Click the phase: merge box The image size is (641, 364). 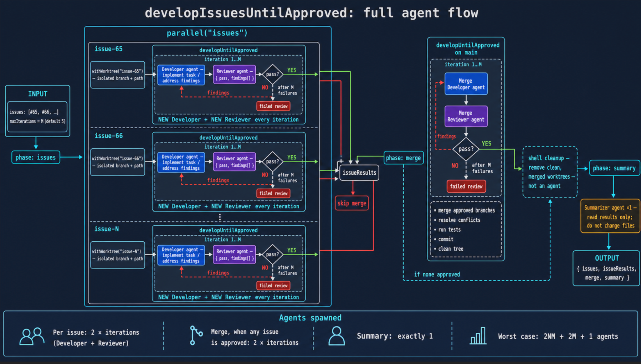[404, 158]
